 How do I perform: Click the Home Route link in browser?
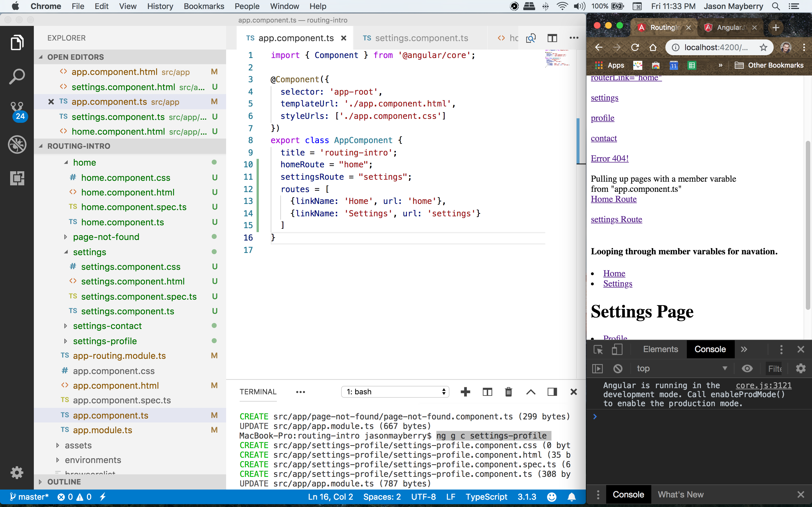tap(613, 199)
